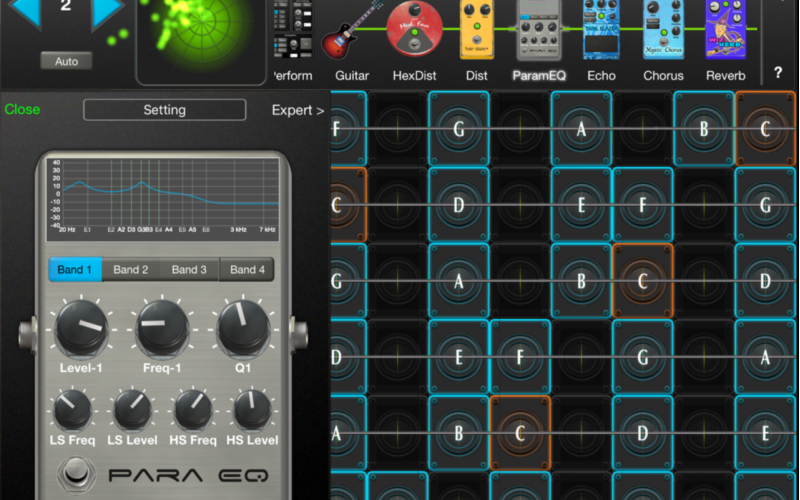Select the yellow Dist pedal
The width and height of the screenshot is (800, 500).
pyautogui.click(x=477, y=30)
